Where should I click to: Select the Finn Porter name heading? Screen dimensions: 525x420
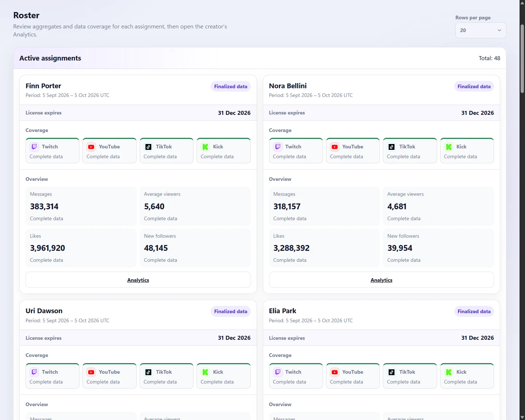pos(43,86)
